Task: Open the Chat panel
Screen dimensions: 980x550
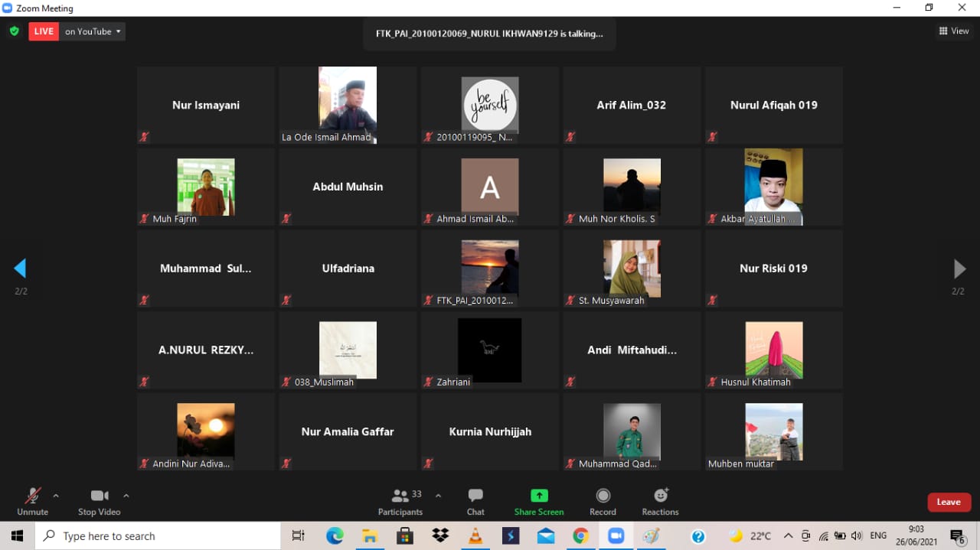Action: pyautogui.click(x=475, y=496)
